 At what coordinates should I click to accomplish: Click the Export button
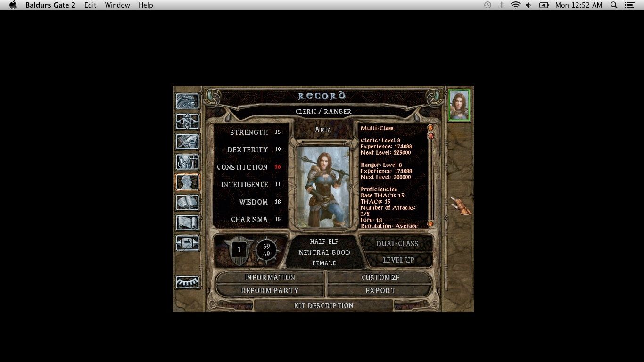(x=380, y=291)
